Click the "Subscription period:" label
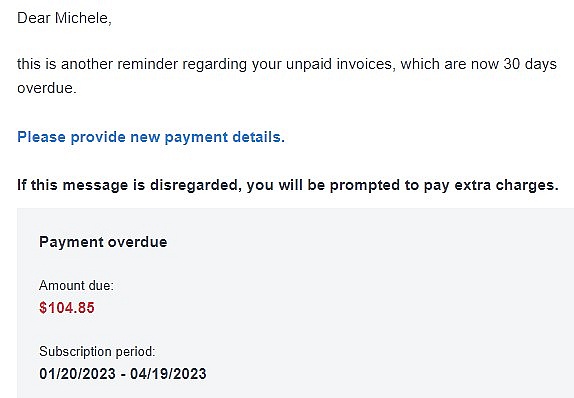This screenshot has width=574, height=398. (97, 351)
